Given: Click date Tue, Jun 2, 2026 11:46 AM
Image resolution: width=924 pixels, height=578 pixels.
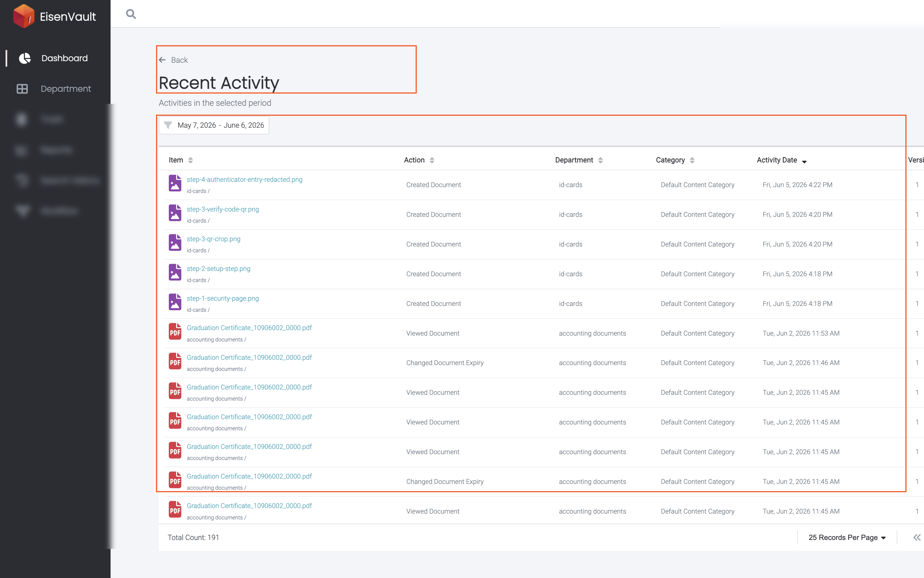Looking at the screenshot, I should pos(801,363).
